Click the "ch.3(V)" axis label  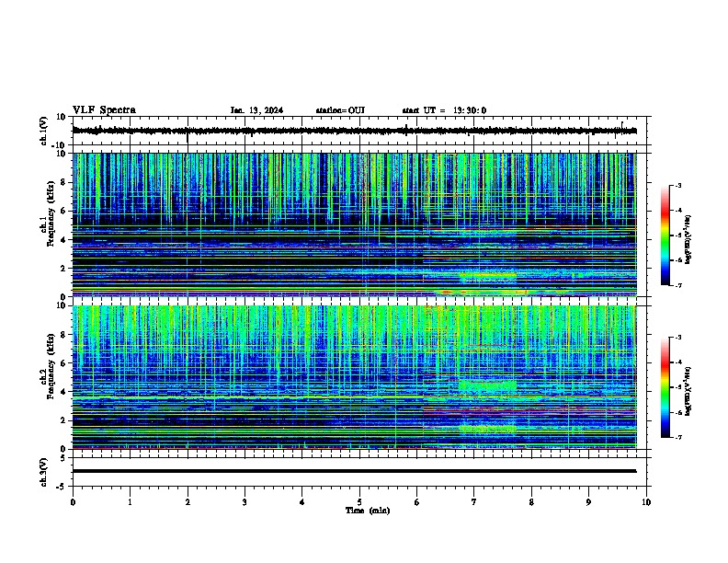click(44, 472)
